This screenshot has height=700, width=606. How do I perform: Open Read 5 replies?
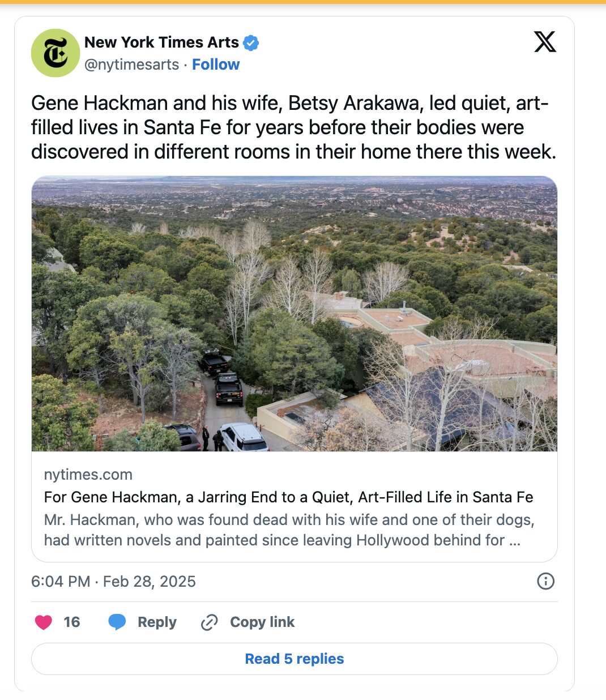[295, 659]
